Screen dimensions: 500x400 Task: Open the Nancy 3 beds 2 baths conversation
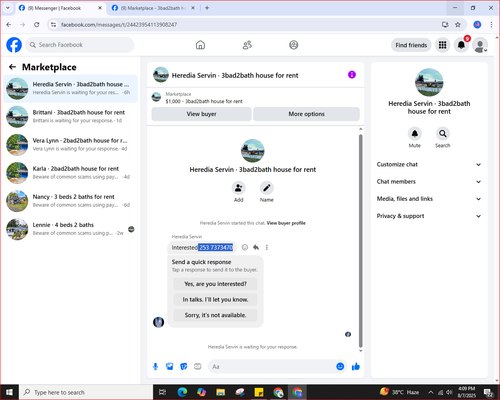pyautogui.click(x=70, y=201)
